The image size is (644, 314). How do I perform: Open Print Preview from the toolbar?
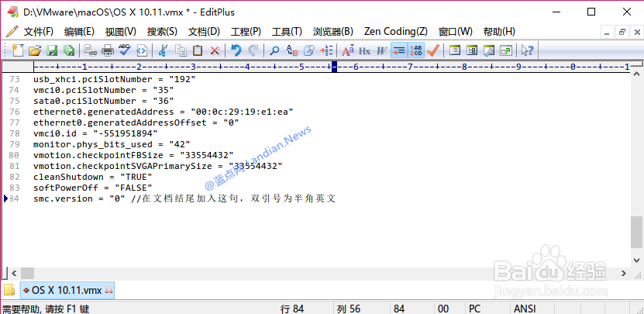(x=91, y=50)
